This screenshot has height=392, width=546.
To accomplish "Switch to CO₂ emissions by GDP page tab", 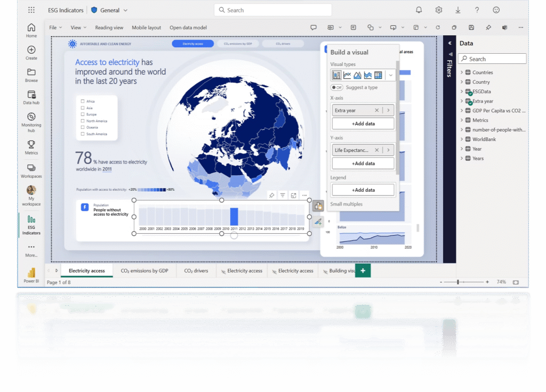I will click(x=144, y=271).
